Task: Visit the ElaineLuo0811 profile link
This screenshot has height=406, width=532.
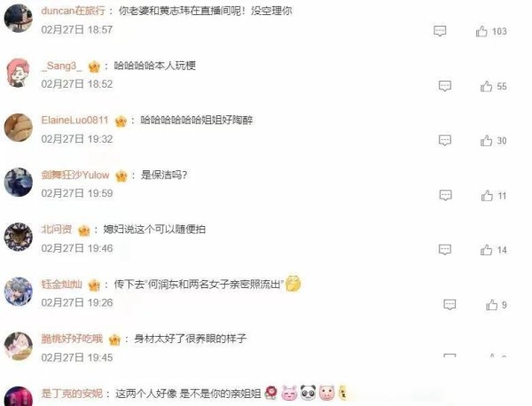Action: [74, 121]
